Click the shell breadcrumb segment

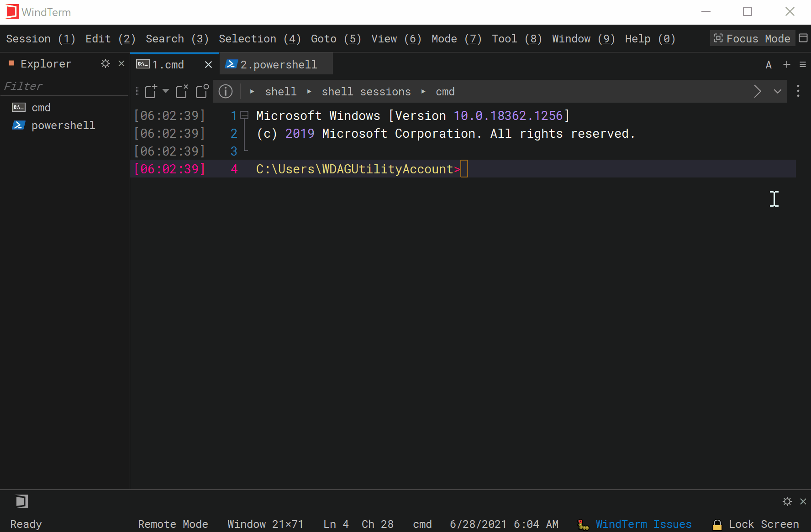coord(281,92)
